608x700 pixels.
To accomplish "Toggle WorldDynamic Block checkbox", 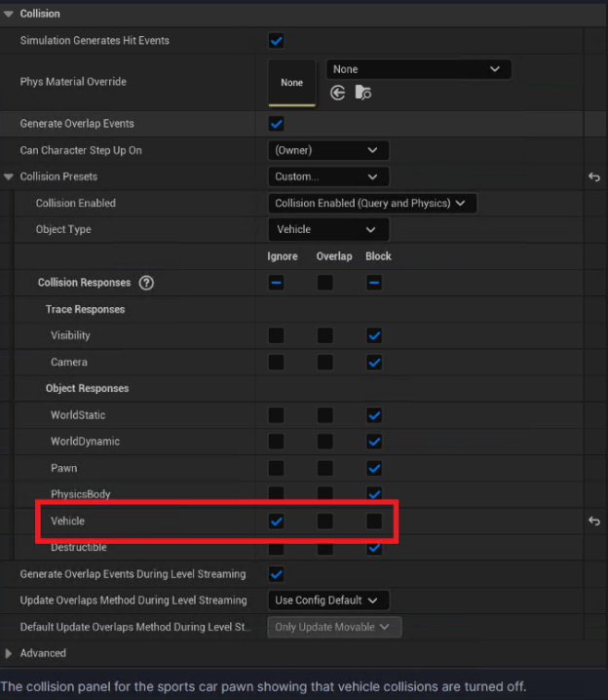I will (374, 442).
